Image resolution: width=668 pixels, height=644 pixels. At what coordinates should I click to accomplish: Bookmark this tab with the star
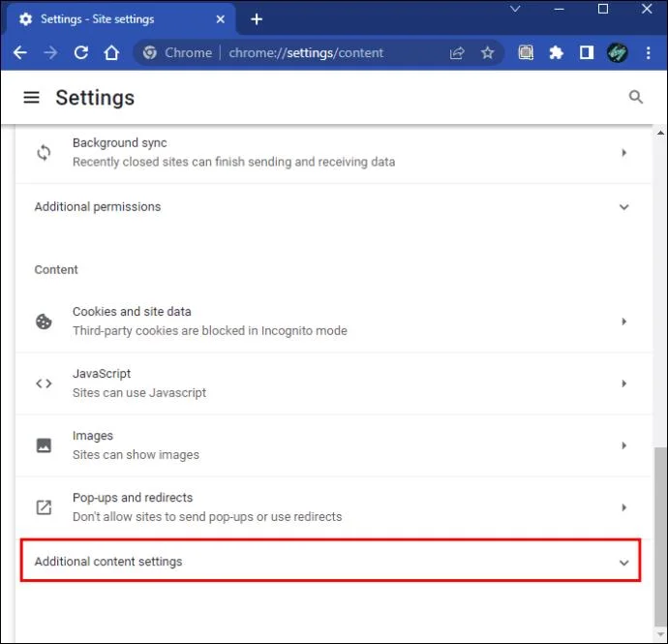[x=487, y=53]
